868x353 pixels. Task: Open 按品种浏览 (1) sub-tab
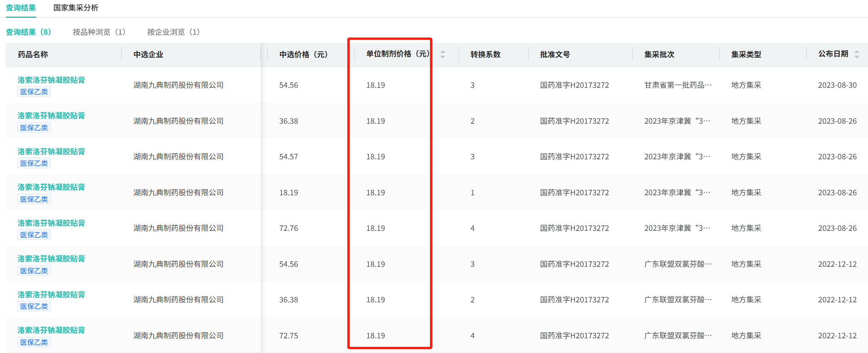[99, 32]
